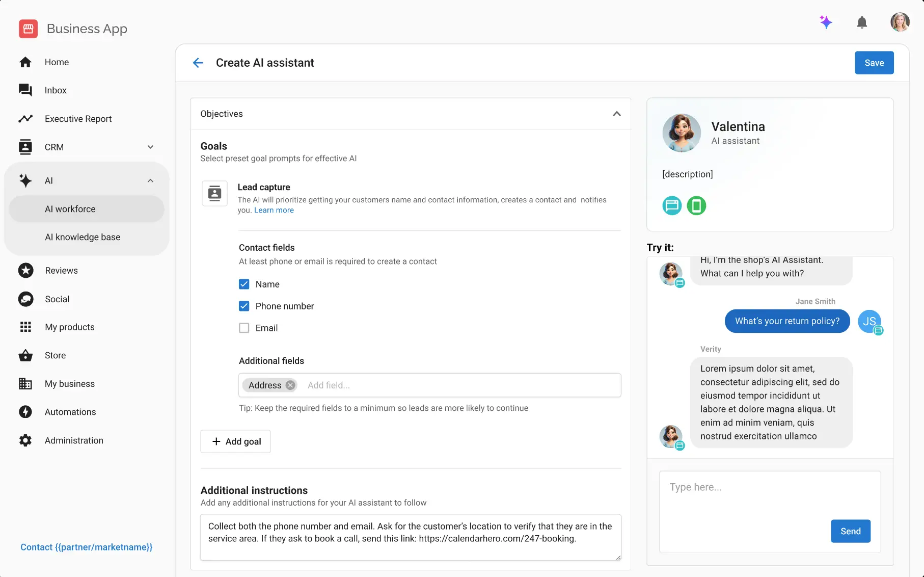Click the Business App logo
924x577 pixels.
point(29,29)
